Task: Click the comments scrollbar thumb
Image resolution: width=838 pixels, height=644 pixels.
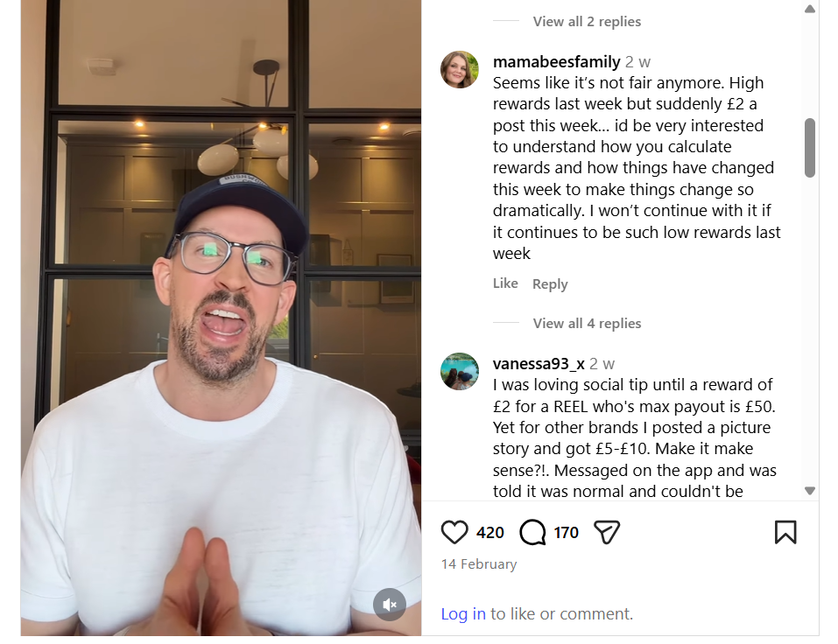Action: point(810,147)
